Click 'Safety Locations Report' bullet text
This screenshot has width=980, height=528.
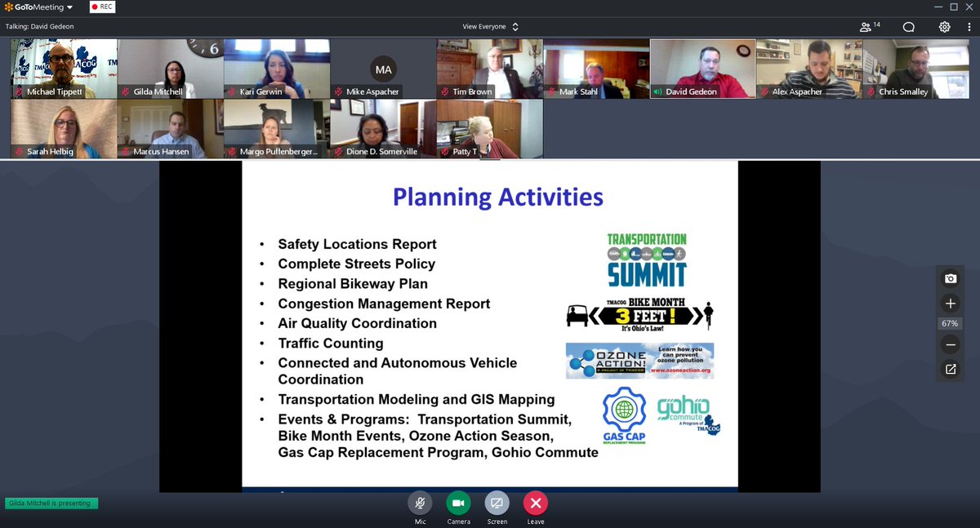(357, 244)
